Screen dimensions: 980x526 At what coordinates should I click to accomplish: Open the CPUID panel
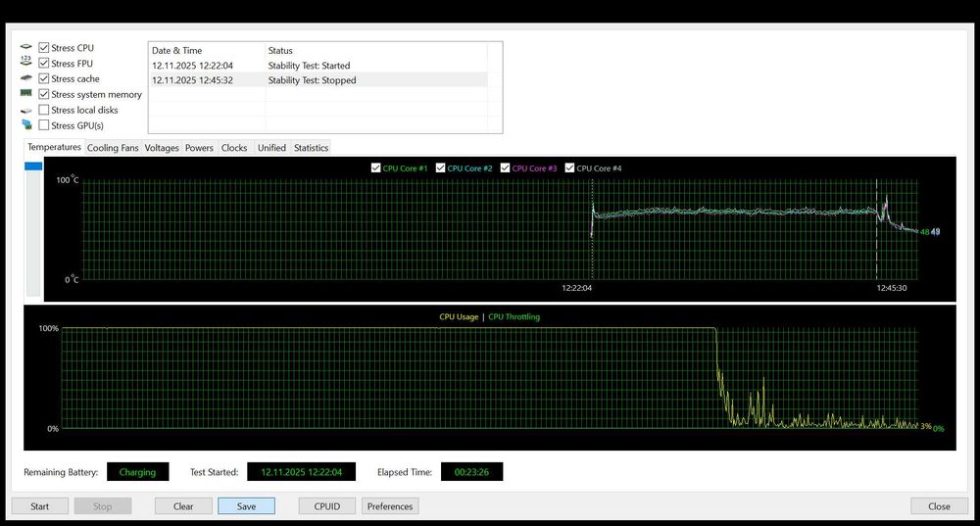click(327, 506)
